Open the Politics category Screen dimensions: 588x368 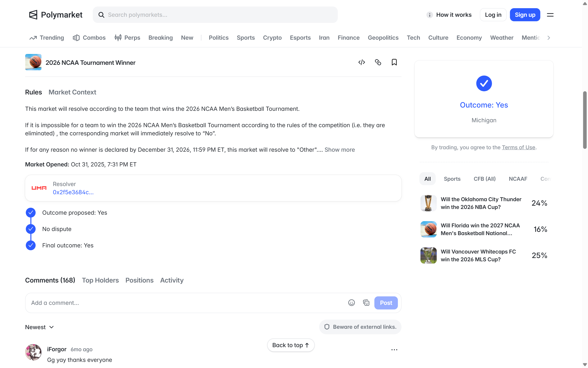pyautogui.click(x=218, y=38)
